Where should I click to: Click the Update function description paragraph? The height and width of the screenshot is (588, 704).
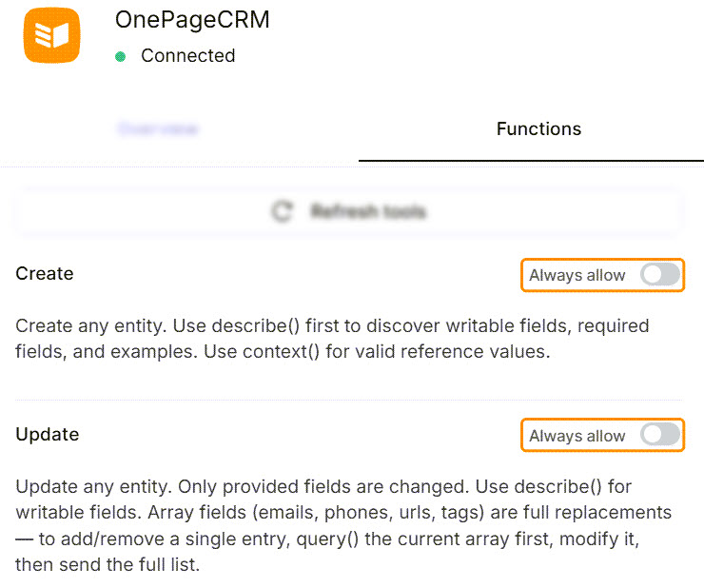coord(343,525)
